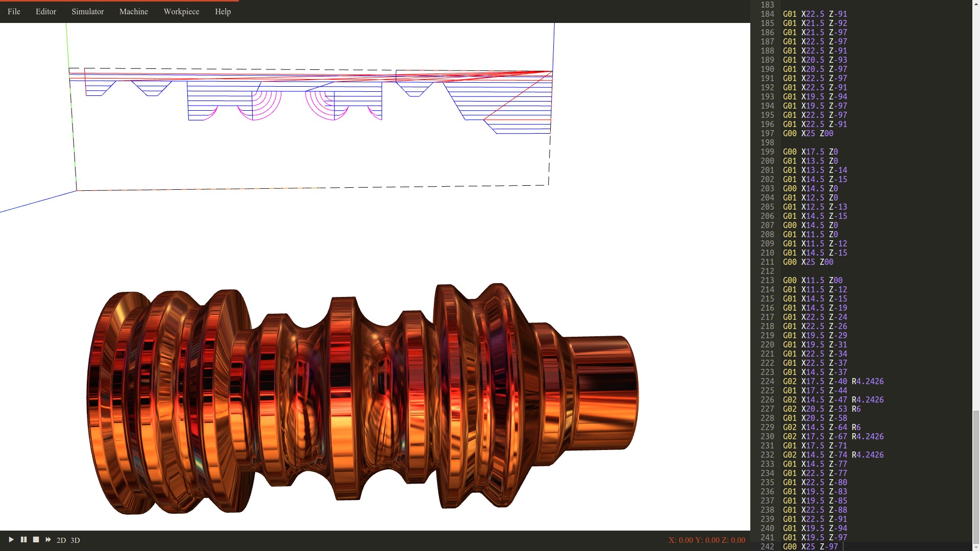Screen dimensions: 980x551
Task: Click the X Y Z coordinate readout
Action: 706,540
